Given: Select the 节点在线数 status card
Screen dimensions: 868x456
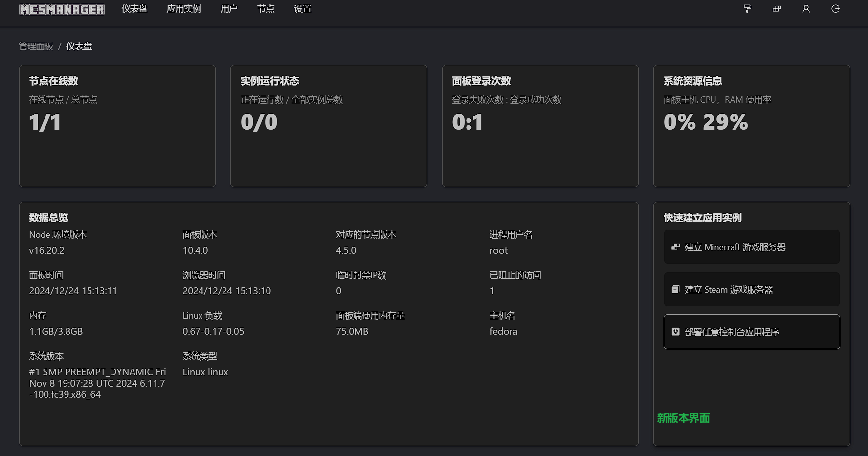Looking at the screenshot, I should 117,126.
